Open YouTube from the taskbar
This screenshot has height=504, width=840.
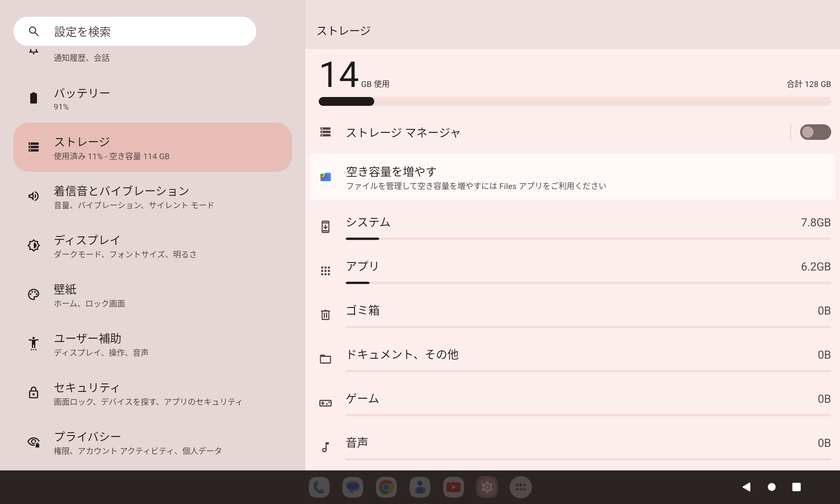tap(453, 487)
